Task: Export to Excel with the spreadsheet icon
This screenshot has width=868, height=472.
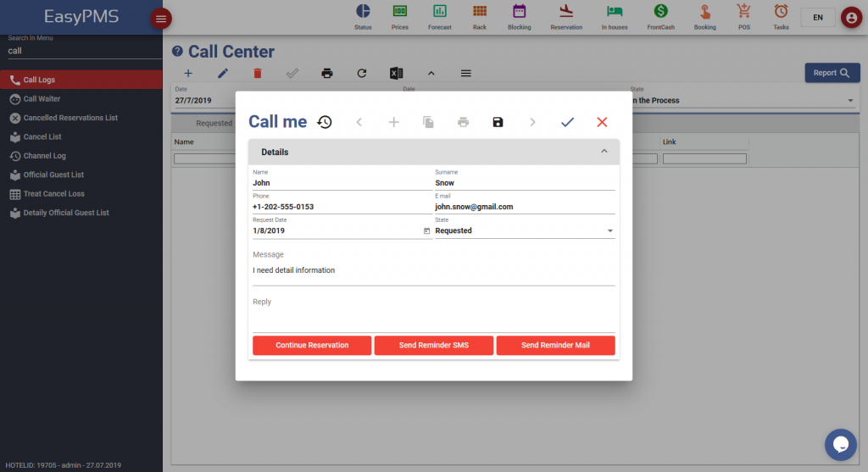Action: pyautogui.click(x=397, y=73)
